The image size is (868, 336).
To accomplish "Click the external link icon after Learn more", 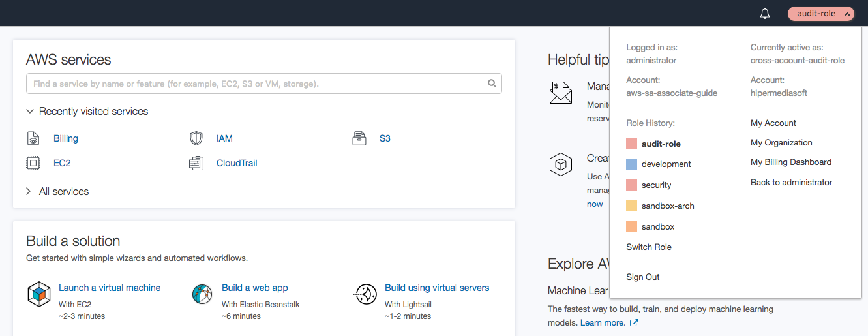I will 634,323.
